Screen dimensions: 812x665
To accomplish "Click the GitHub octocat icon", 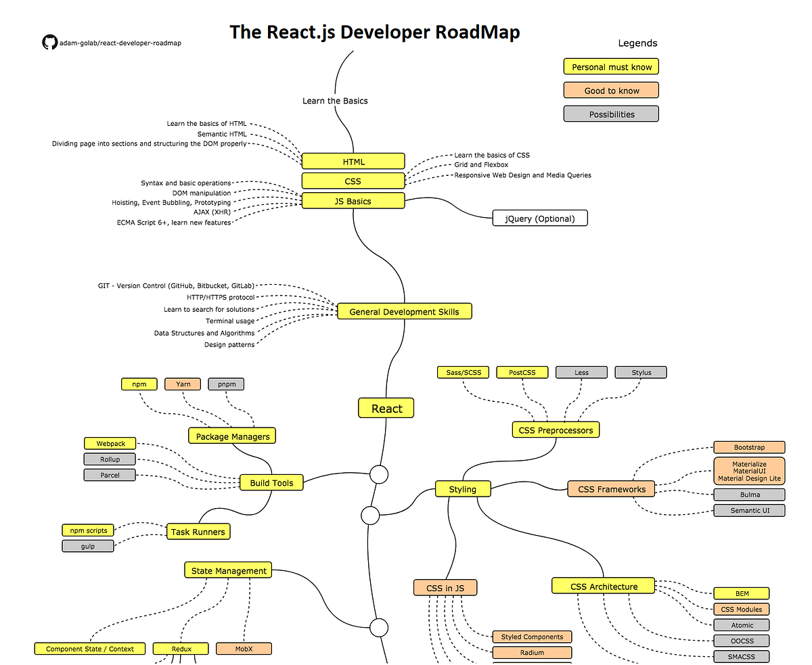I will pyautogui.click(x=49, y=42).
